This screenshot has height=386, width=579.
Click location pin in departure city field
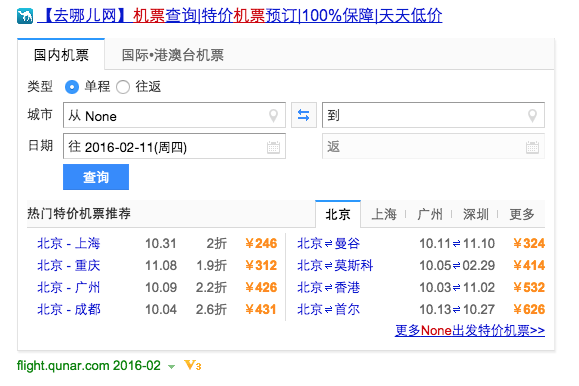pyautogui.click(x=273, y=116)
